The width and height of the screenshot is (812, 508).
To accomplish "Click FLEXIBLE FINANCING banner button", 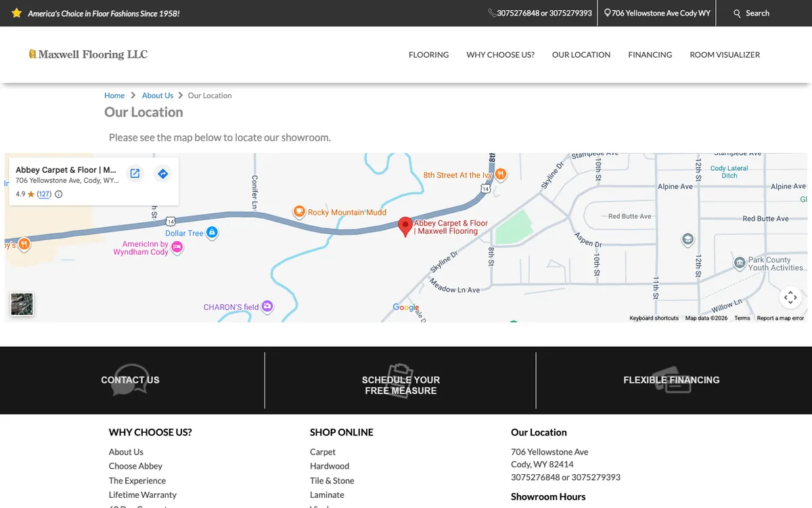I will 671,380.
